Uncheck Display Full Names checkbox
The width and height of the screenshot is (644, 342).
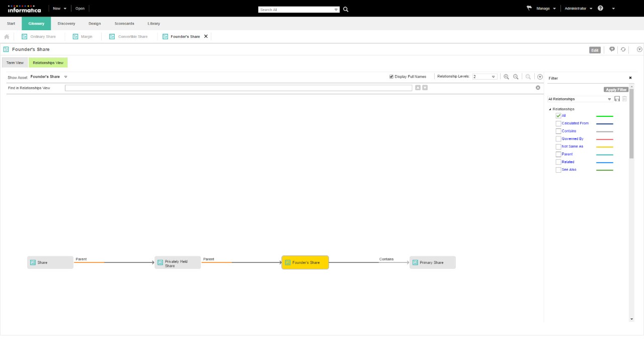tap(391, 77)
